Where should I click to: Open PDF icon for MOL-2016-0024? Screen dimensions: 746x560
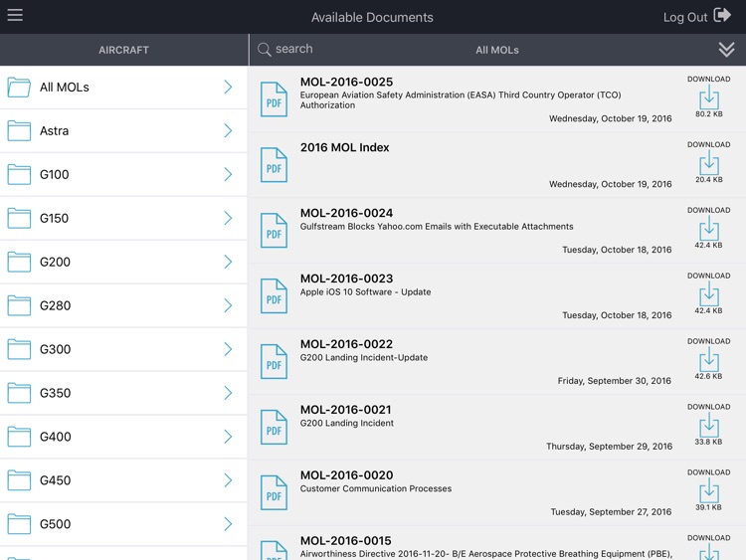[x=274, y=231]
